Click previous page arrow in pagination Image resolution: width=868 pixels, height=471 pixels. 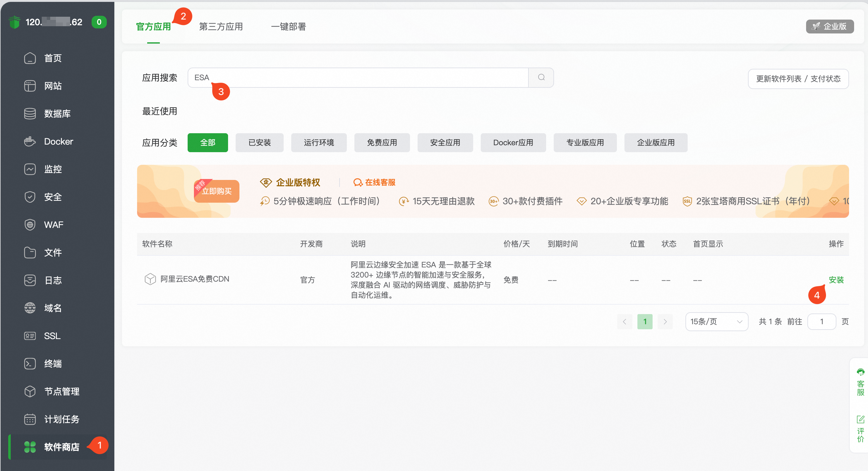pos(624,321)
